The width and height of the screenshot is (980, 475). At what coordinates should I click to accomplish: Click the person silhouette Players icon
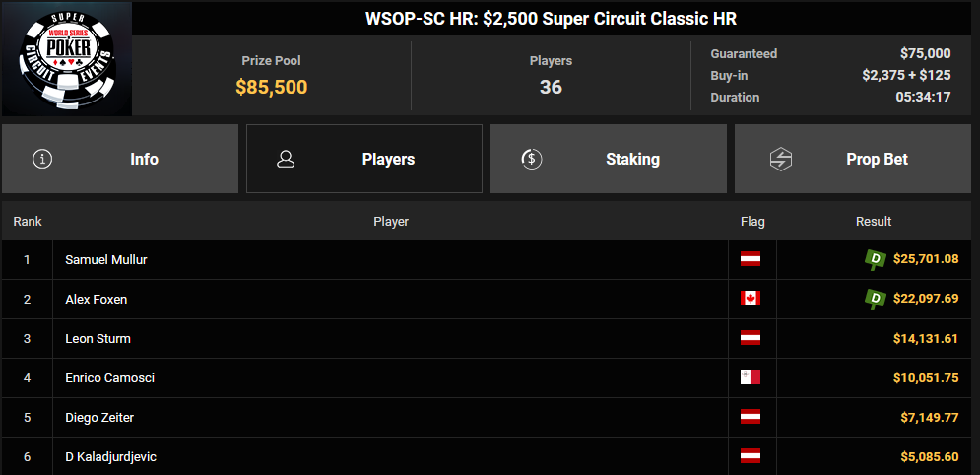[287, 159]
